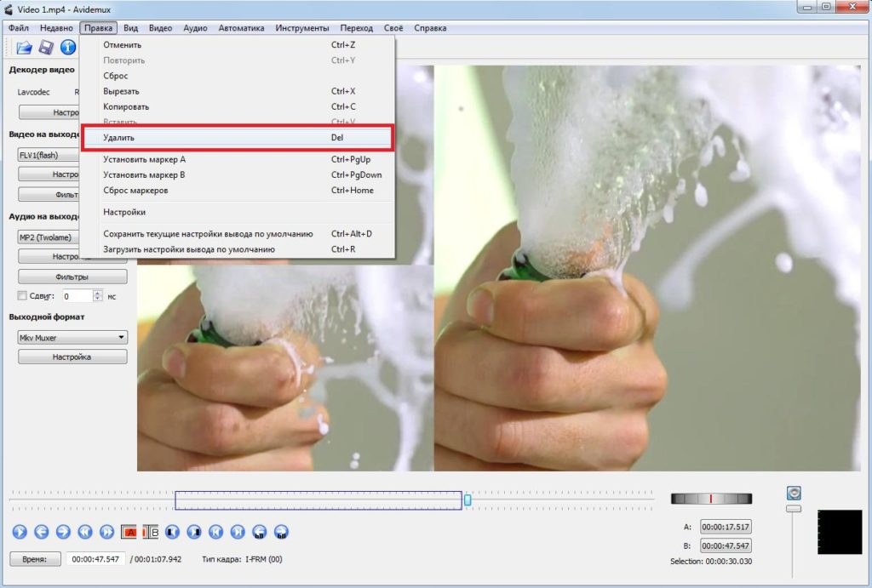Click the Сдвиг value field showing 0
Screen dimensions: 872x588
tap(77, 296)
